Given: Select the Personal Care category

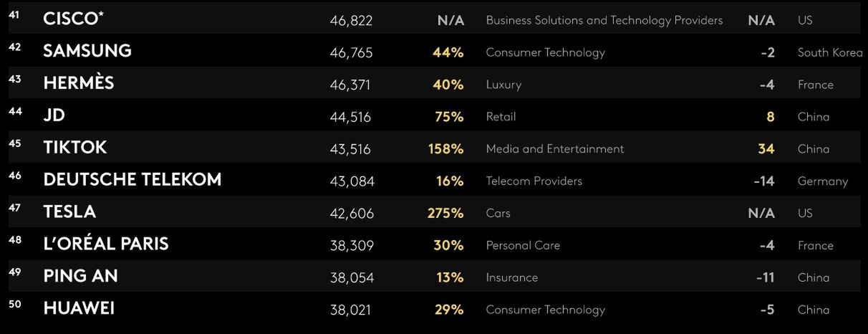Looking at the screenshot, I should pos(523,245).
